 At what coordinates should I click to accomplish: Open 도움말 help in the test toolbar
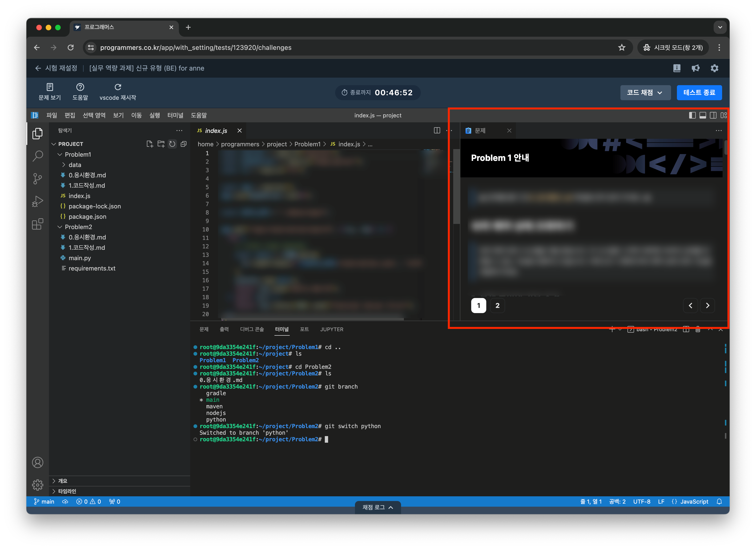click(x=80, y=91)
